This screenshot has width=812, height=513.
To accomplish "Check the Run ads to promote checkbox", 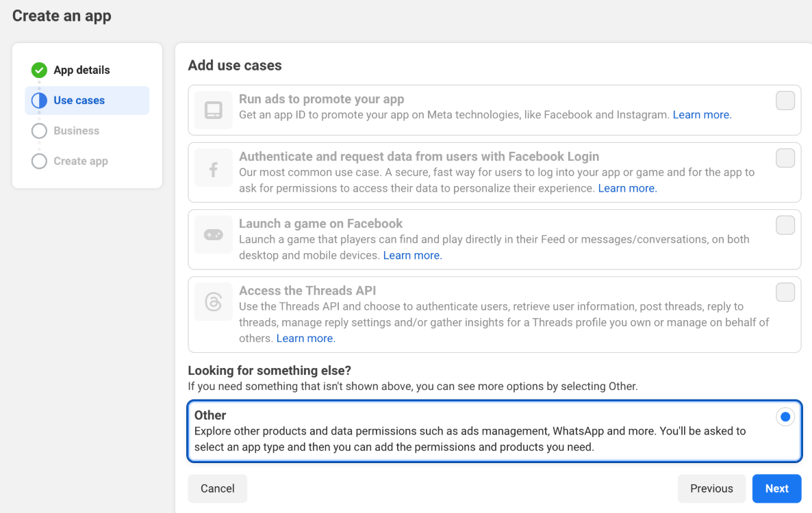I will pos(785,101).
